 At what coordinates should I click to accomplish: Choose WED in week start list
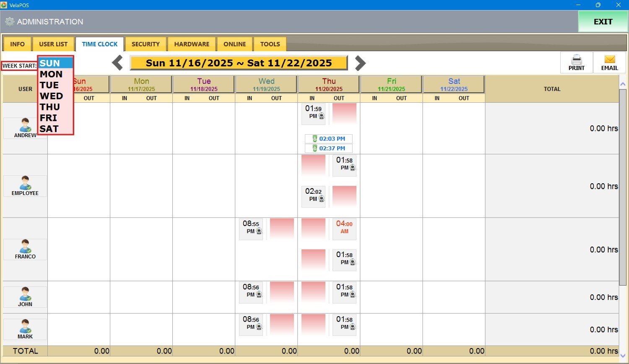click(x=51, y=96)
